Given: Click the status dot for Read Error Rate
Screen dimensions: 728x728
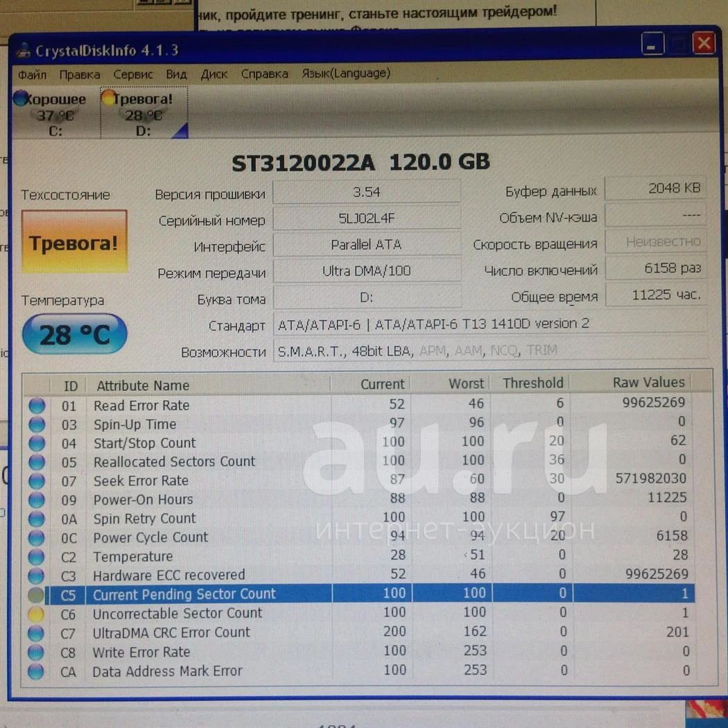Looking at the screenshot, I should (x=37, y=406).
